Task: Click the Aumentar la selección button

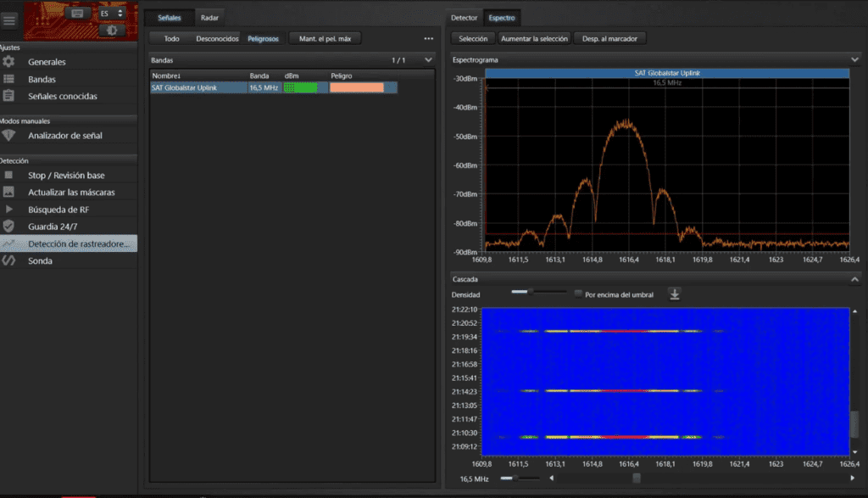Action: [x=533, y=38]
